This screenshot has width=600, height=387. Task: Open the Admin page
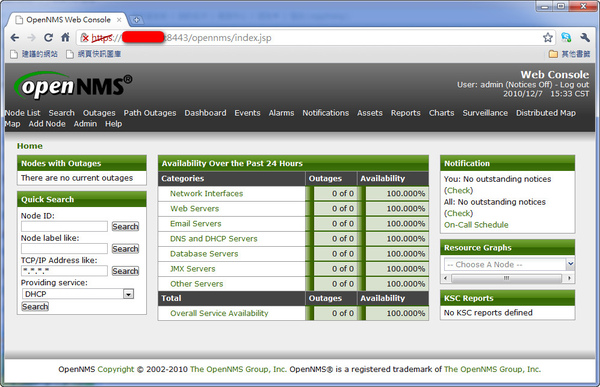point(85,124)
